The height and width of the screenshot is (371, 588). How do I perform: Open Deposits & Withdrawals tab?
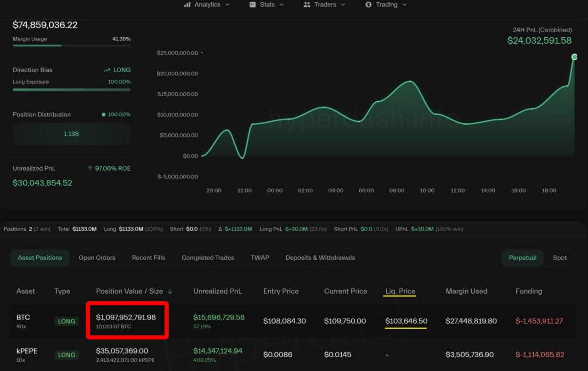tap(320, 258)
